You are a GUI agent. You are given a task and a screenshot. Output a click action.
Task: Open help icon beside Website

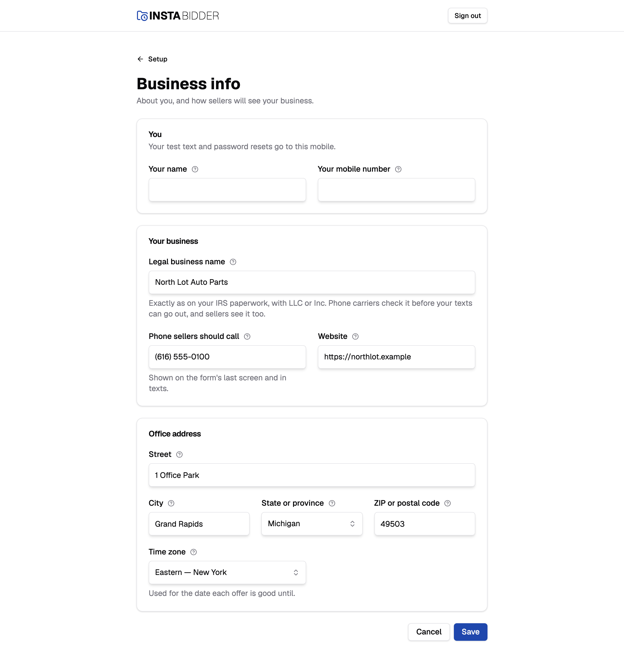[356, 337]
